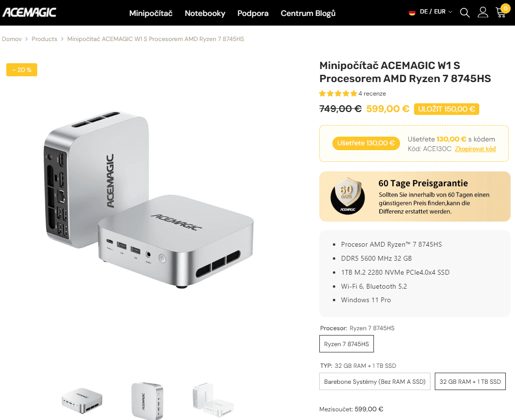Select 32 GB RAM + 1 TB SSD option
This screenshot has height=420, width=515.
(470, 381)
